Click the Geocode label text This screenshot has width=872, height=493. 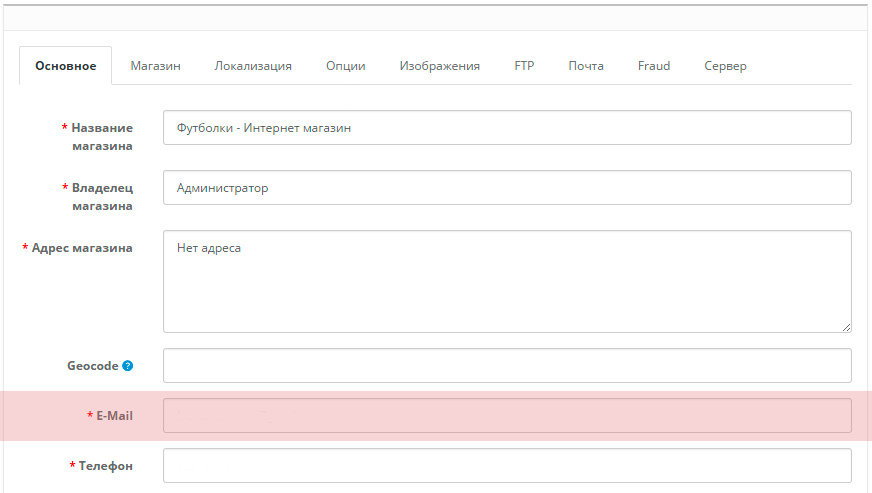(92, 366)
